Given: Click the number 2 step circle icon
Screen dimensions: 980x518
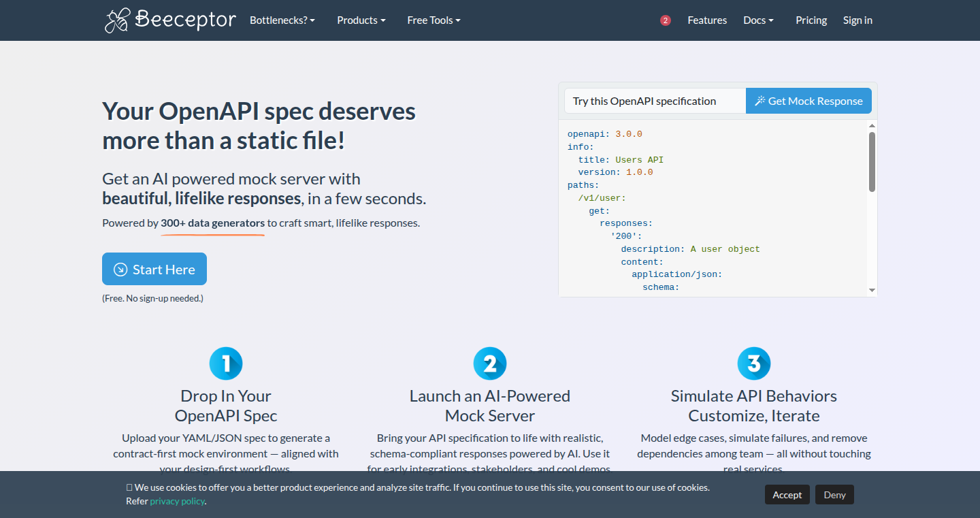Looking at the screenshot, I should 490,363.
